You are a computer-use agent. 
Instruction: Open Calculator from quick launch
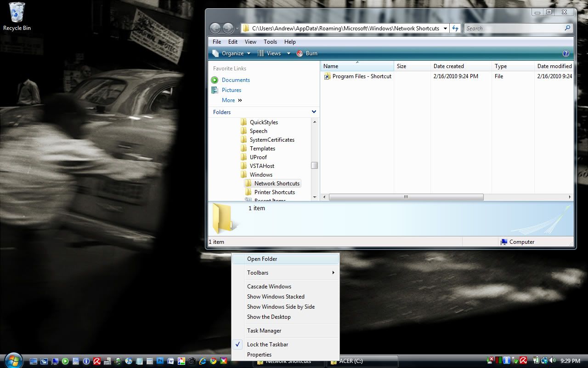coord(150,361)
